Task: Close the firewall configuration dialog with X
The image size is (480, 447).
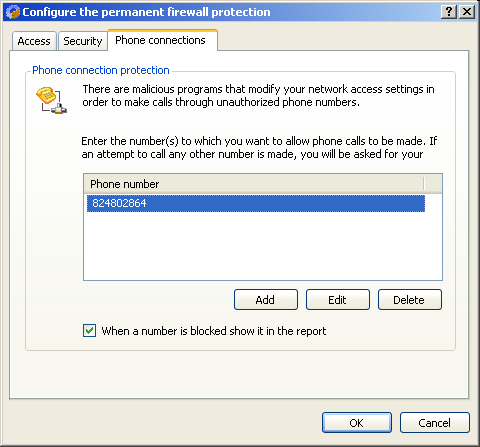Action: tap(467, 12)
